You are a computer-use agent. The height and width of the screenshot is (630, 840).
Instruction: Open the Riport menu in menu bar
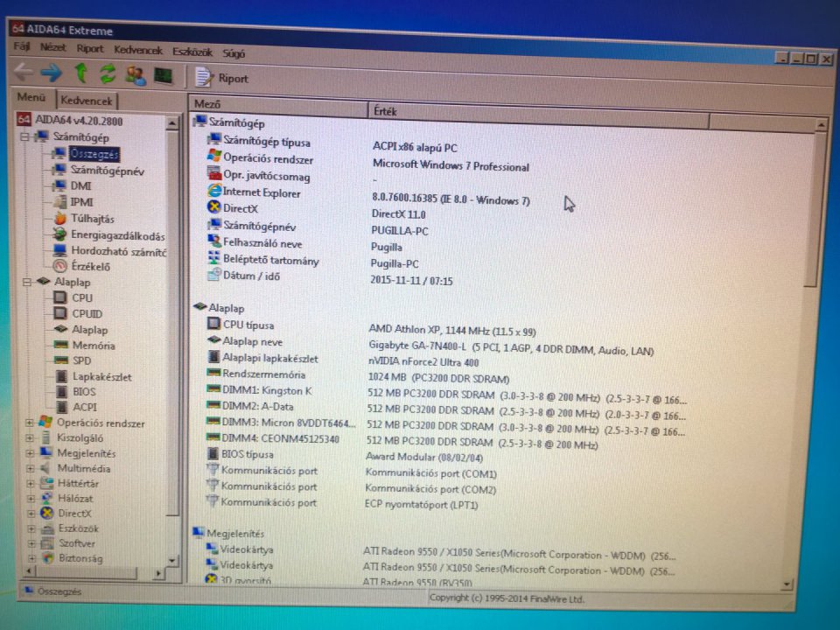[x=89, y=48]
